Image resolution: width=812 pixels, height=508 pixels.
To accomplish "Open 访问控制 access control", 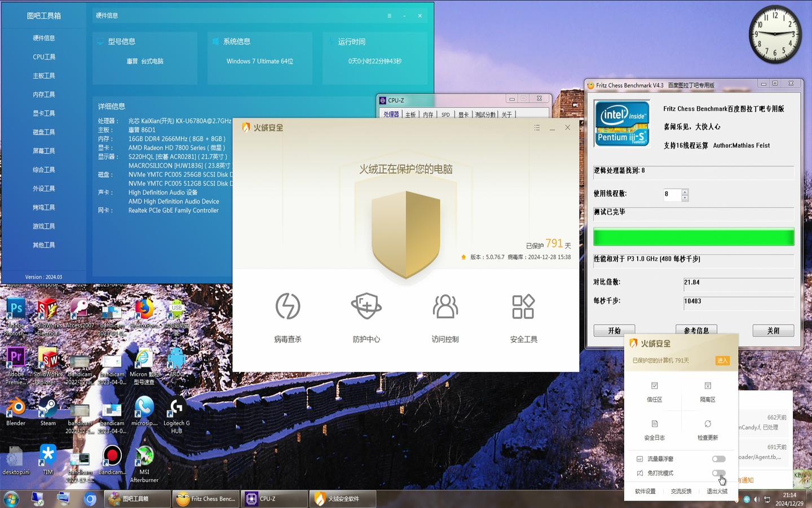I will pyautogui.click(x=445, y=317).
